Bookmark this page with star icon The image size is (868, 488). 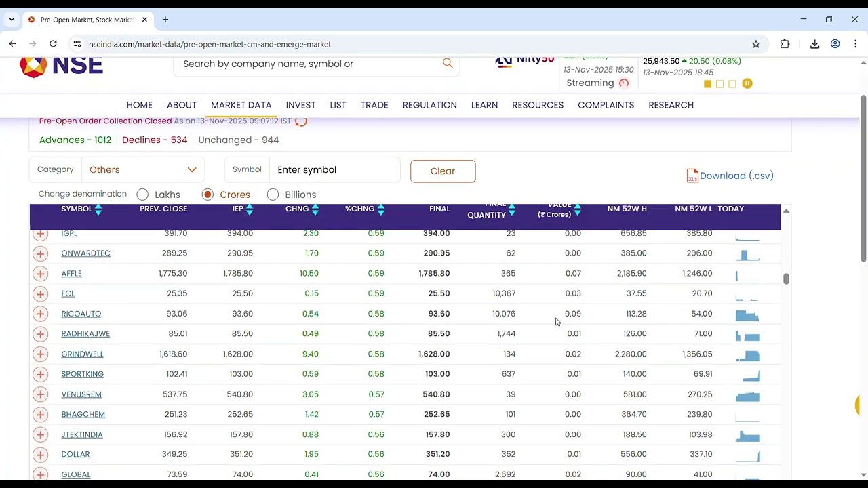(x=756, y=44)
